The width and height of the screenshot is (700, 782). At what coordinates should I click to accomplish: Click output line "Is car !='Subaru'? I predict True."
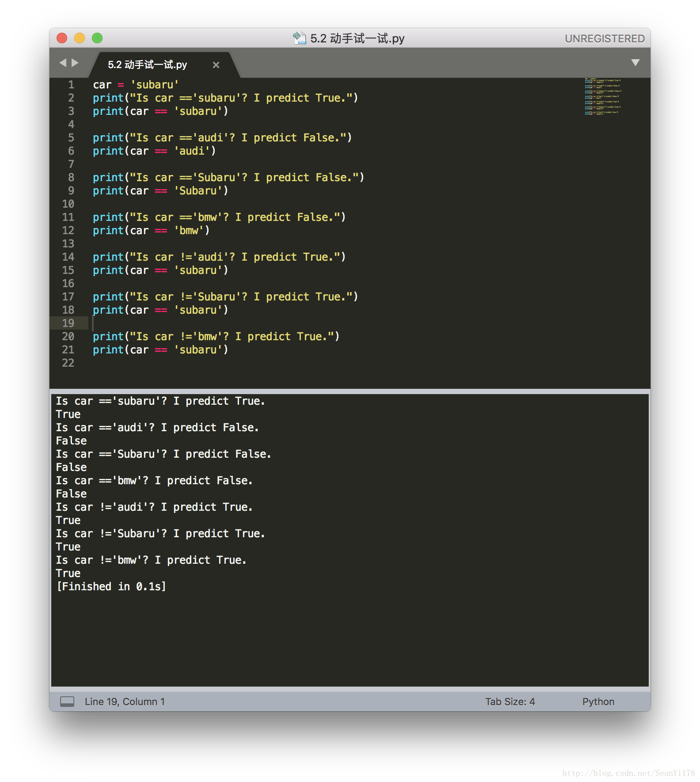(160, 533)
